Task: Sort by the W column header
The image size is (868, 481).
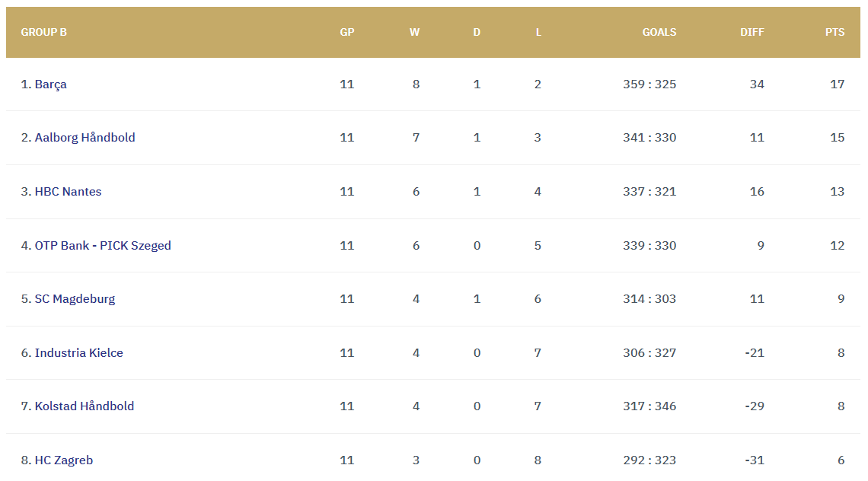Action: pyautogui.click(x=415, y=33)
